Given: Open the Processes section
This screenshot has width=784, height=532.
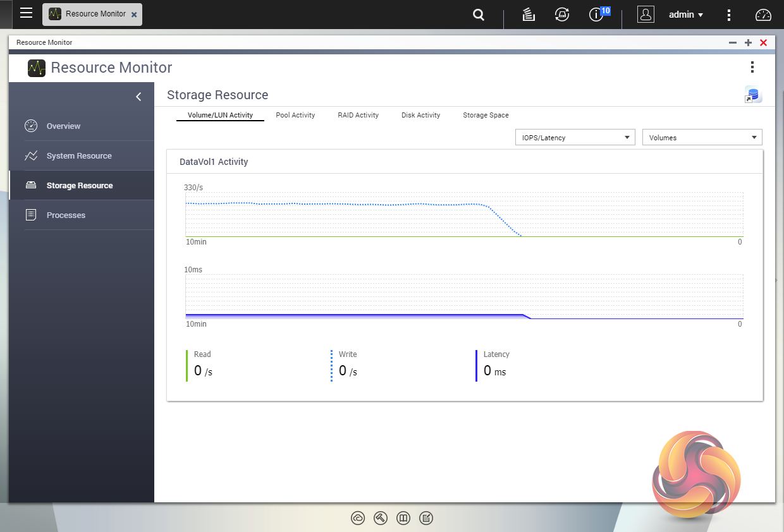Looking at the screenshot, I should point(66,215).
